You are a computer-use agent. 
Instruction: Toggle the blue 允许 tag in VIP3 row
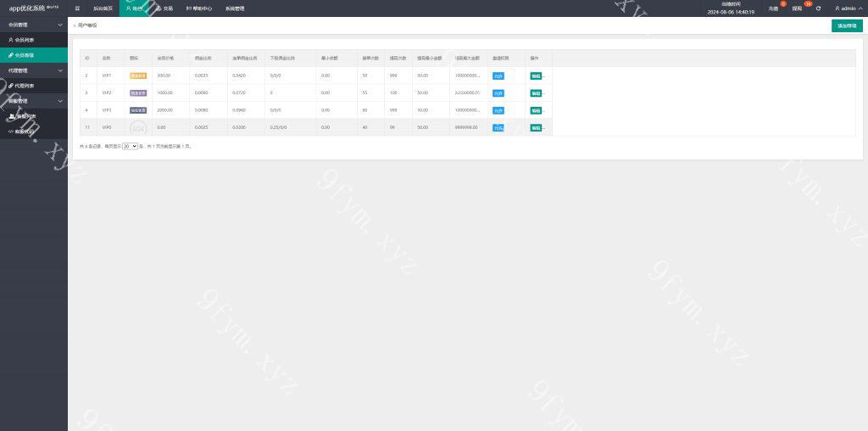(498, 110)
